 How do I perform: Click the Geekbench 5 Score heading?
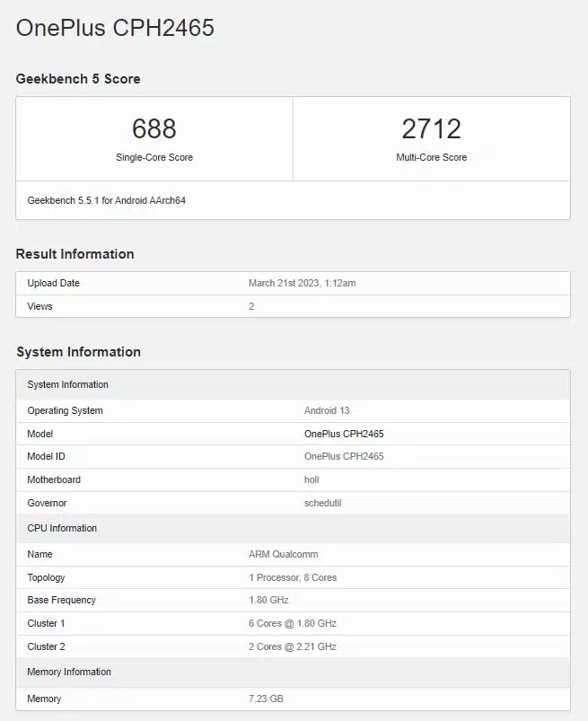78,79
